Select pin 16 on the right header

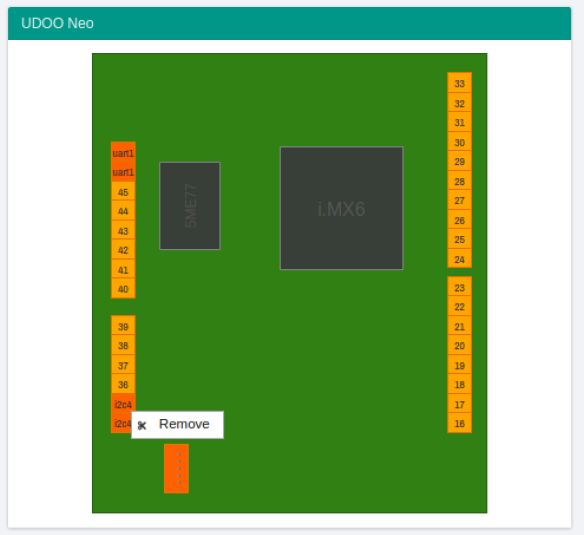click(x=460, y=424)
